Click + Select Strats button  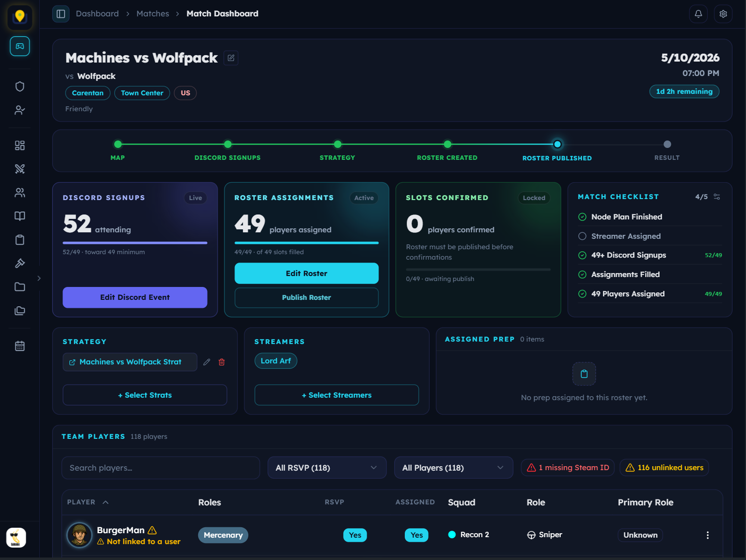click(145, 395)
